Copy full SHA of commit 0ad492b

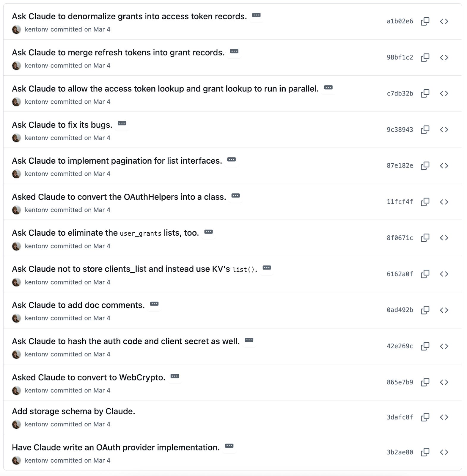426,310
